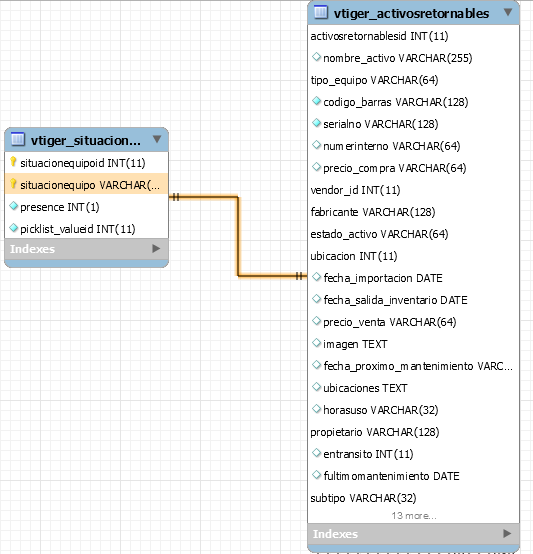Collapse the vtiger_situacion table using header arrow

click(x=157, y=139)
